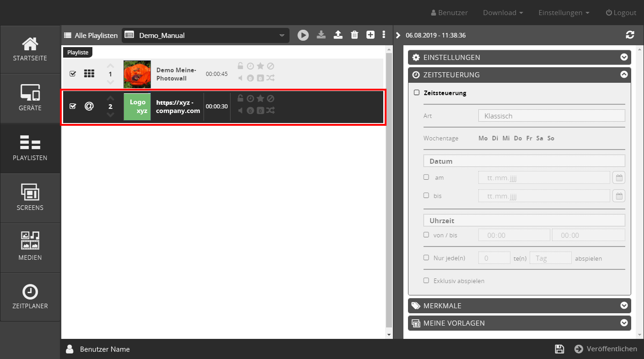Screen dimensions: 644x359
Task: Click the Veröffentlichen button
Action: tap(606, 349)
